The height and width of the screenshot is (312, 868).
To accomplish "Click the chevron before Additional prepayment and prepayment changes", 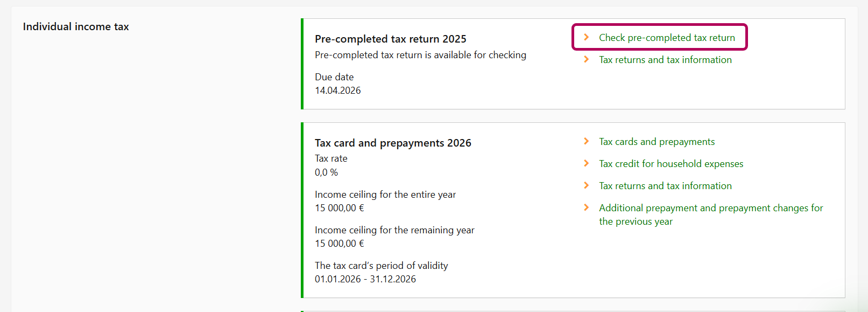I will click(587, 207).
